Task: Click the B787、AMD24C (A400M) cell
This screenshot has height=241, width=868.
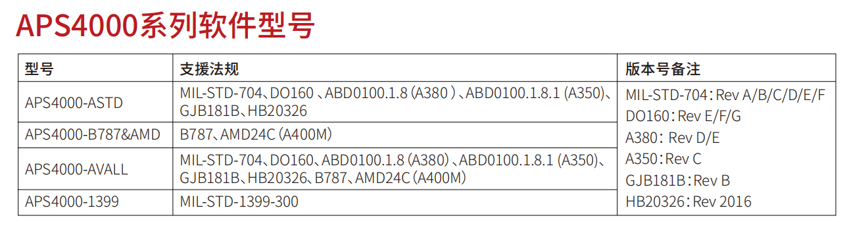Action: pyautogui.click(x=256, y=135)
